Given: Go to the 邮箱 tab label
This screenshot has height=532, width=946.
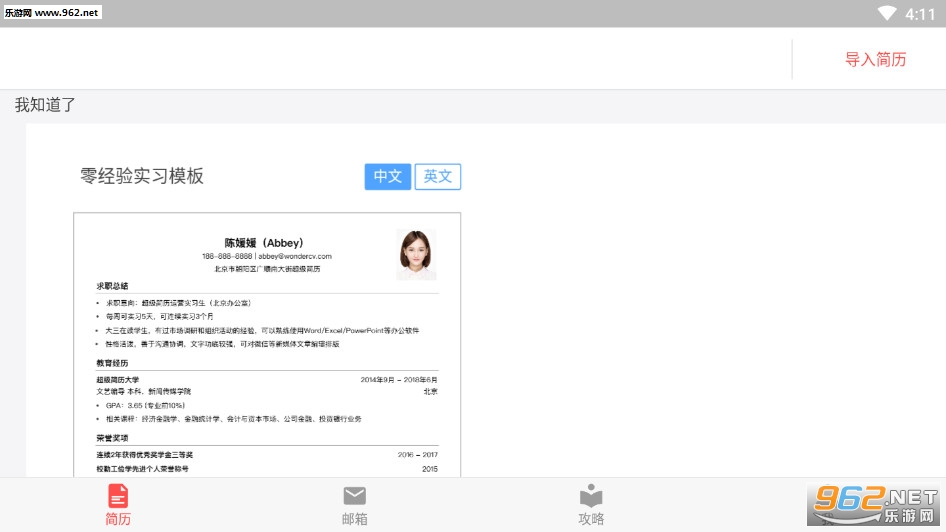Looking at the screenshot, I should click(x=354, y=519).
